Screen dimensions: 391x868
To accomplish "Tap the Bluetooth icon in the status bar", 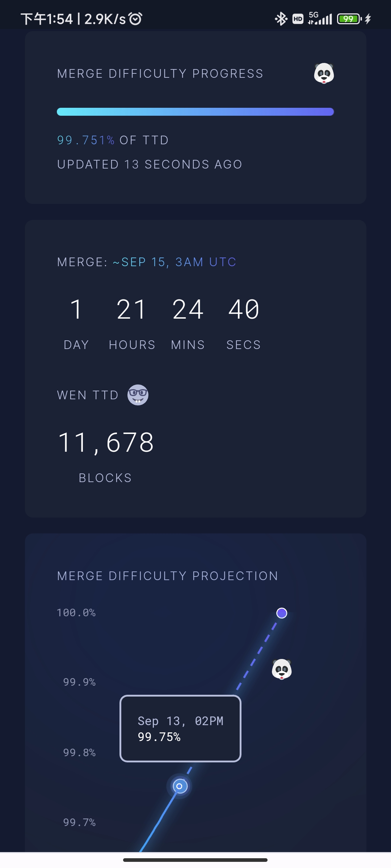I will tap(281, 19).
